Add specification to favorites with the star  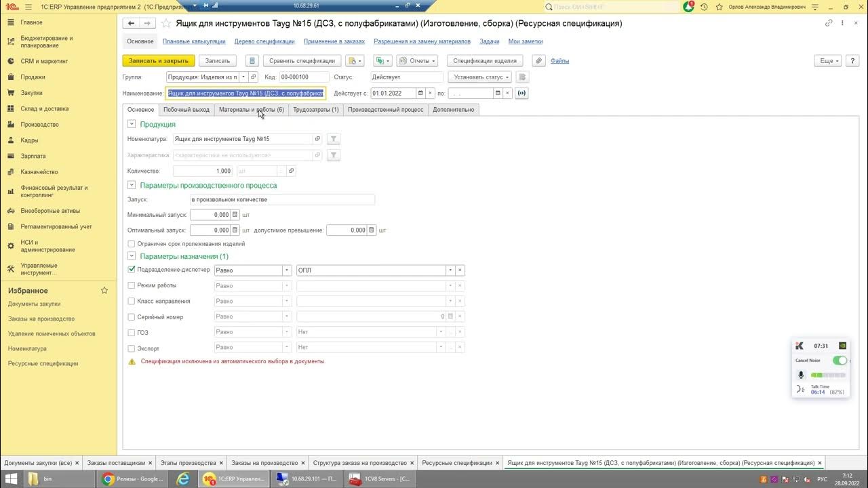pos(166,23)
